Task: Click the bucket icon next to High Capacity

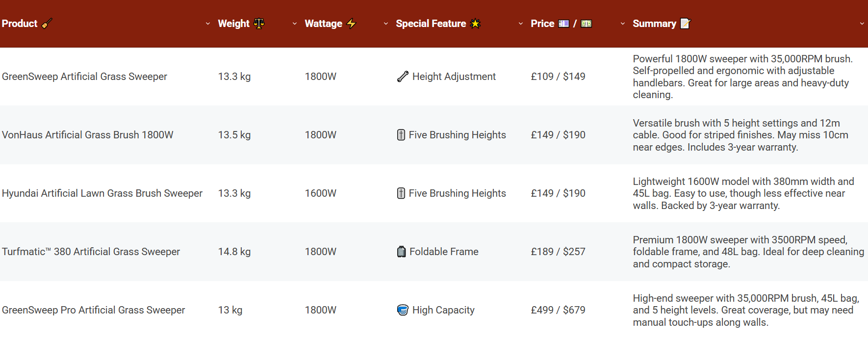Action: (x=403, y=310)
